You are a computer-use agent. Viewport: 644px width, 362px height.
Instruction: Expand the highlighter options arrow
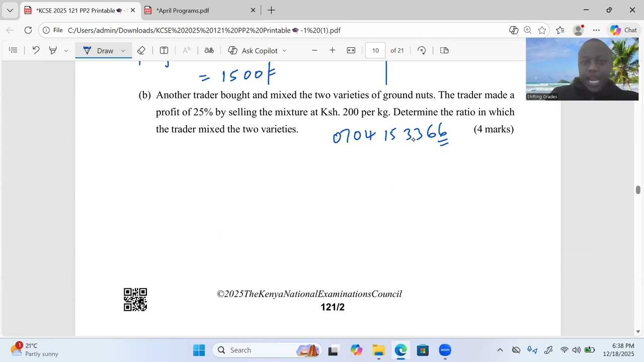click(66, 51)
